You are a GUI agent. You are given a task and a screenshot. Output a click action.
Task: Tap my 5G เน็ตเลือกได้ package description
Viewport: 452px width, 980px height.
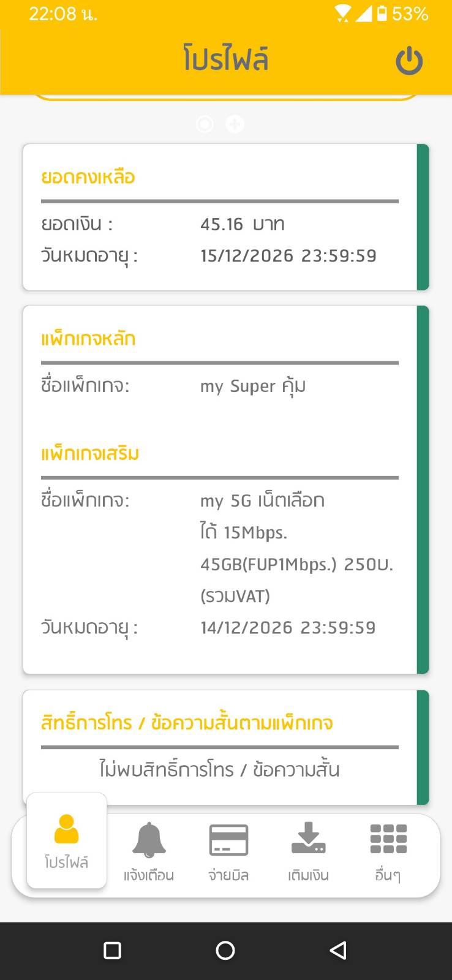point(296,548)
